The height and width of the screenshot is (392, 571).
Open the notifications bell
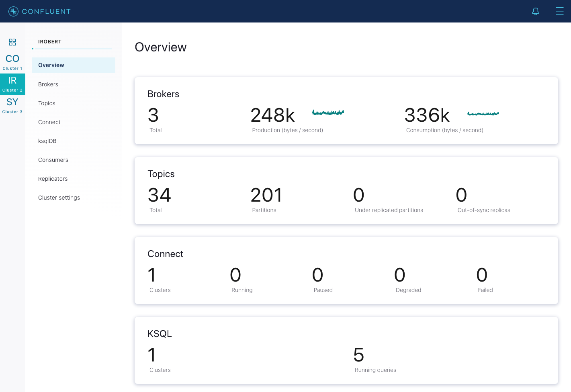[x=535, y=11]
